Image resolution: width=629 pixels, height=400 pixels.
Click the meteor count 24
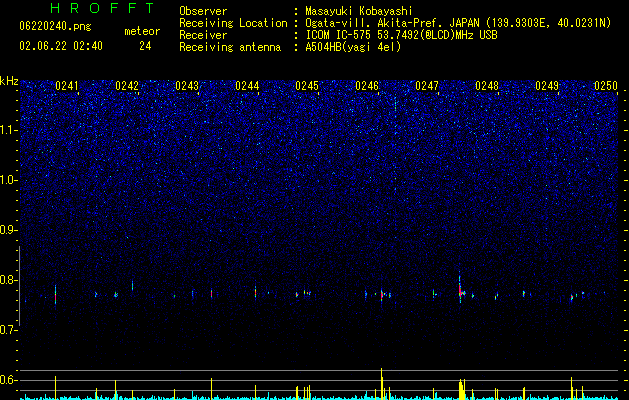pos(145,46)
